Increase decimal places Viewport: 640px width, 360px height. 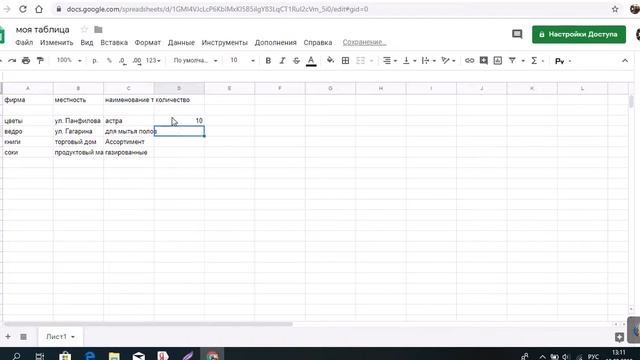[x=137, y=61]
